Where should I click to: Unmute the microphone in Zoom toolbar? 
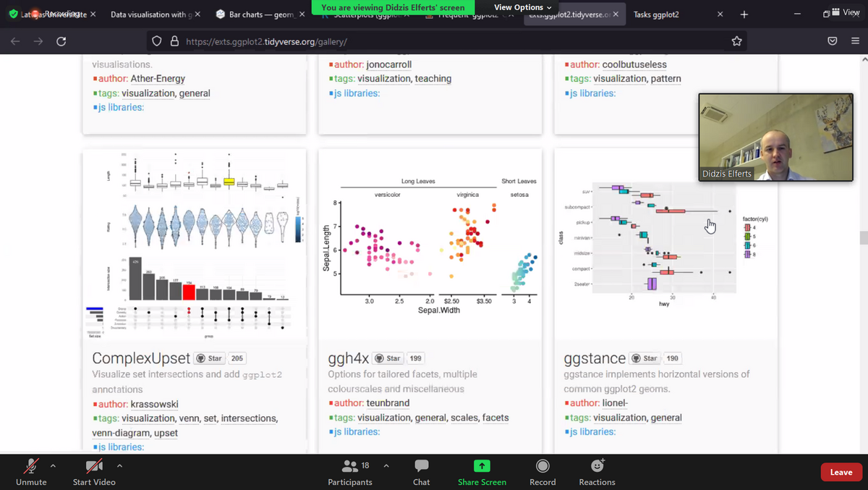tap(31, 471)
